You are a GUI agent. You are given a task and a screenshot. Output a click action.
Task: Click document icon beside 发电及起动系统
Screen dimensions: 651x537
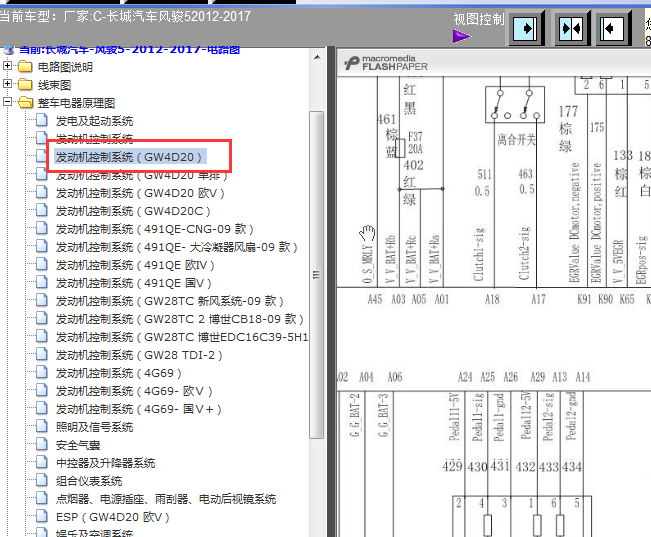(42, 120)
